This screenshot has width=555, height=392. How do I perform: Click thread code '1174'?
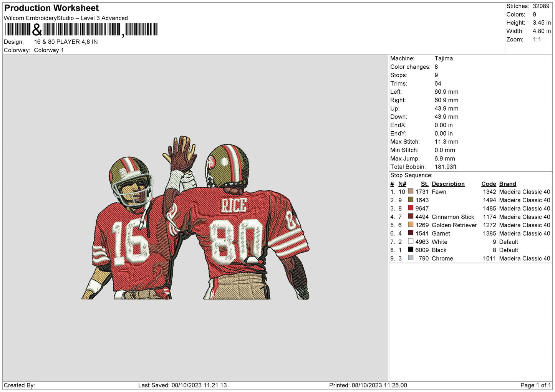pyautogui.click(x=490, y=217)
